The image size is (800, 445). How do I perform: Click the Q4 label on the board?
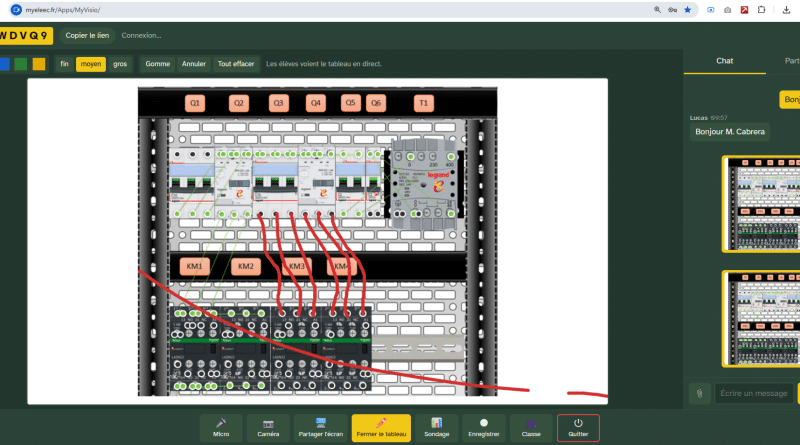click(316, 103)
